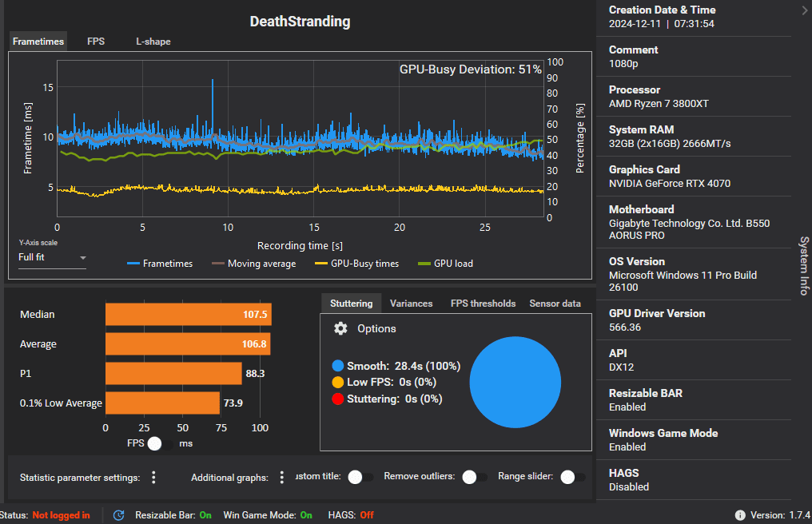Click the creation date 2024-12-11 text
Viewport: 812px width, 524px height.
[635, 24]
